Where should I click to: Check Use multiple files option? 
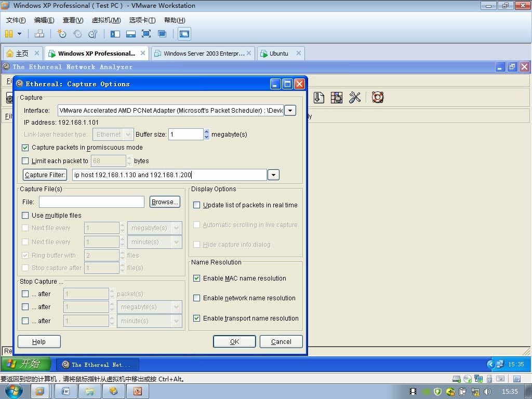point(25,216)
